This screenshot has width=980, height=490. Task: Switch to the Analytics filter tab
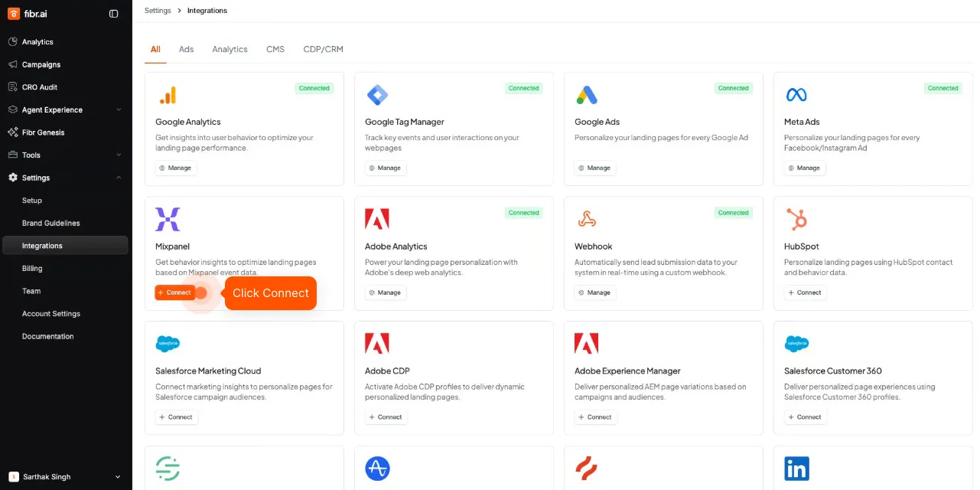tap(230, 49)
